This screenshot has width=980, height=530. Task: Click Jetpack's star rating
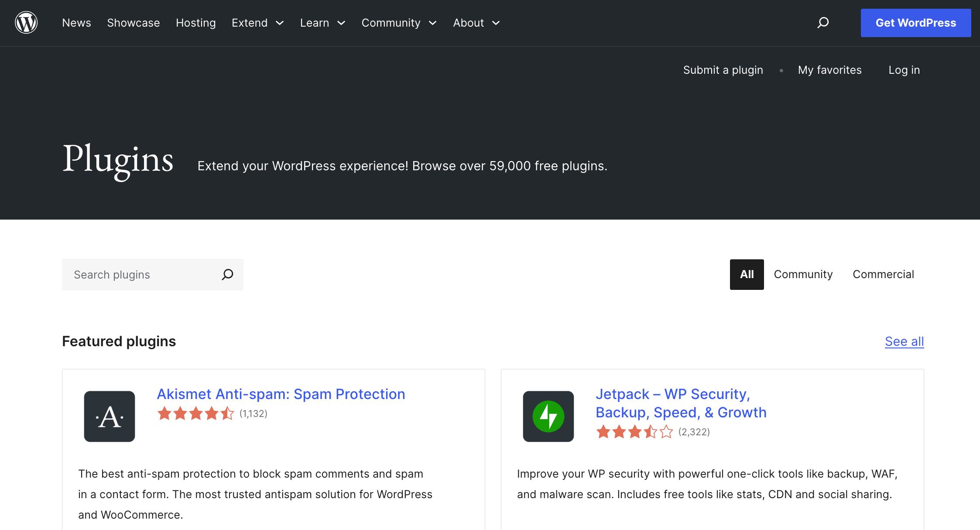pos(634,432)
